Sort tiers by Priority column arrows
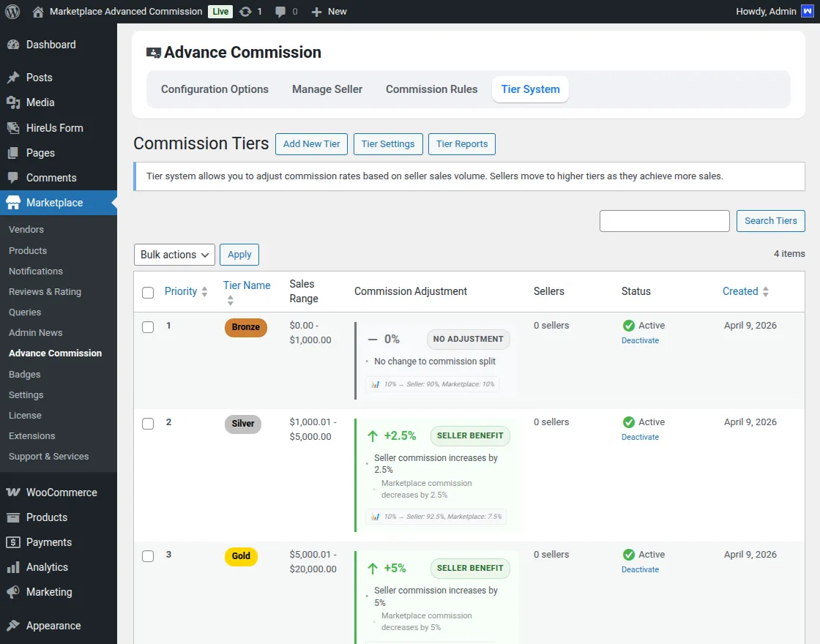Image resolution: width=820 pixels, height=644 pixels. [204, 291]
